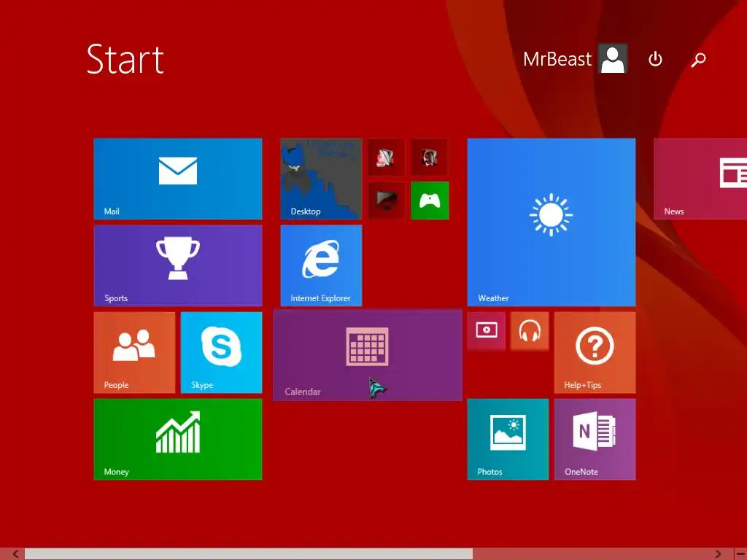Click the MrBeast user account picture
The height and width of the screenshot is (560, 747).
tap(613, 58)
